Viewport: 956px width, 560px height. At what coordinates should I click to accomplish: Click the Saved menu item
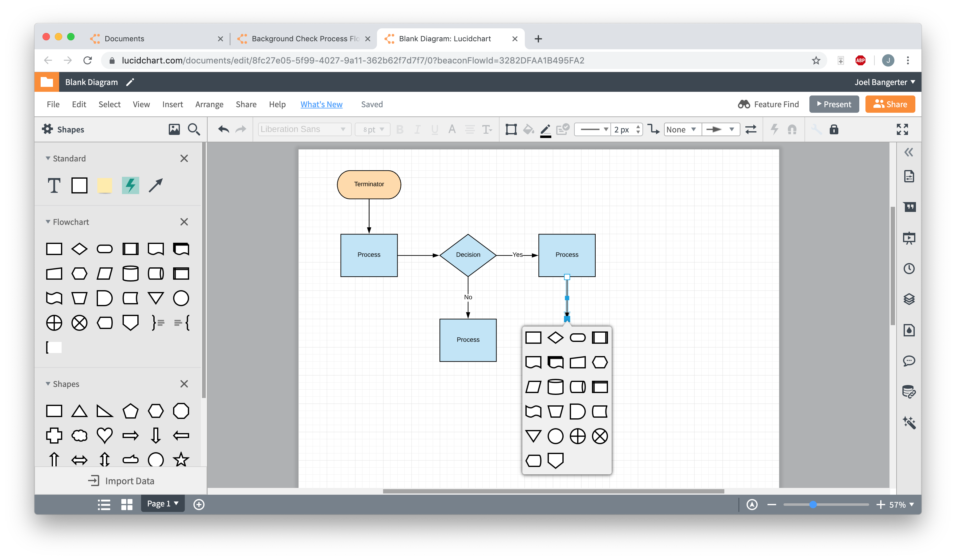click(x=371, y=104)
